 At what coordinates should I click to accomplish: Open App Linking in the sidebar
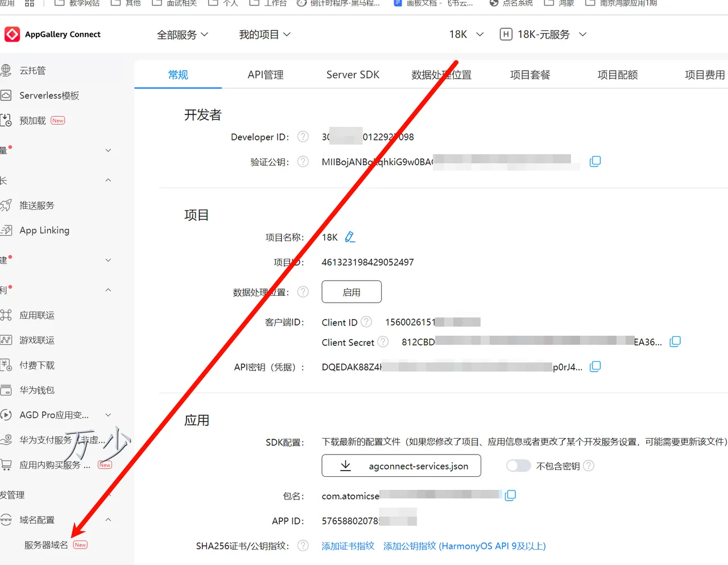pos(44,230)
